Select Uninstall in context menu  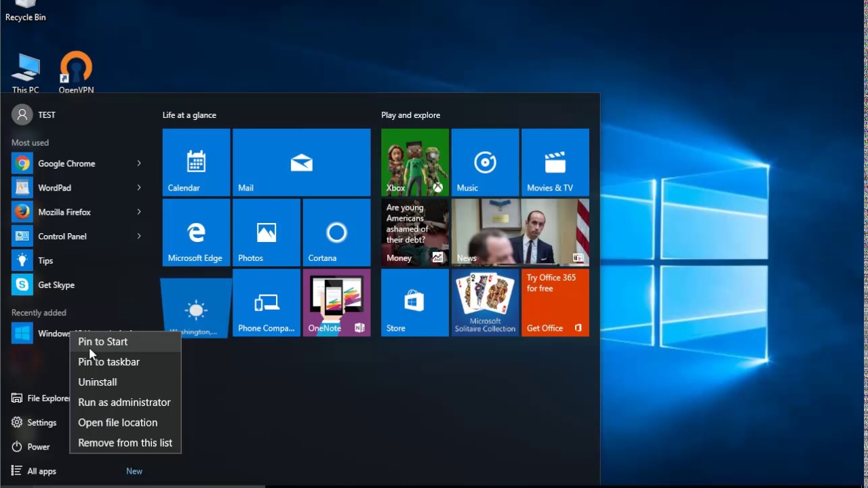coord(125,382)
